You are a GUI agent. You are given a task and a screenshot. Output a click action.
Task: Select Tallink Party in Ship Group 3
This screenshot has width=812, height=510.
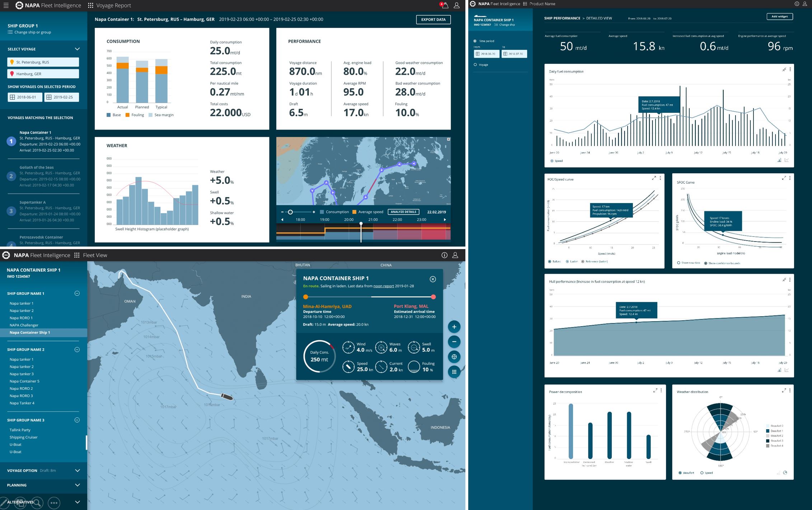(20, 430)
